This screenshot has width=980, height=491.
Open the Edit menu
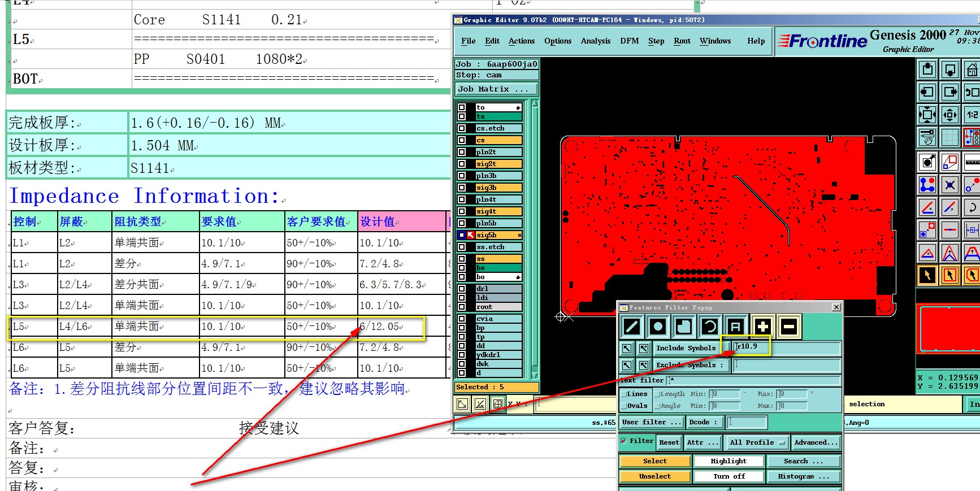(492, 41)
